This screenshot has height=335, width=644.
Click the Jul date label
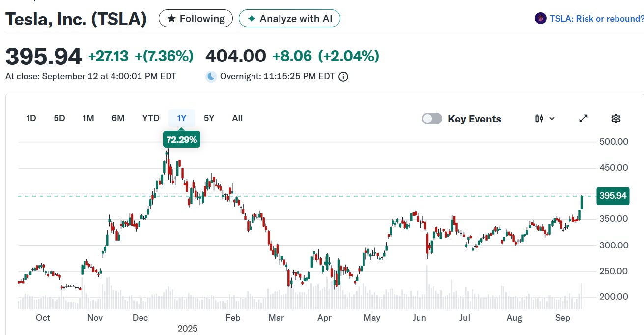pos(465,318)
